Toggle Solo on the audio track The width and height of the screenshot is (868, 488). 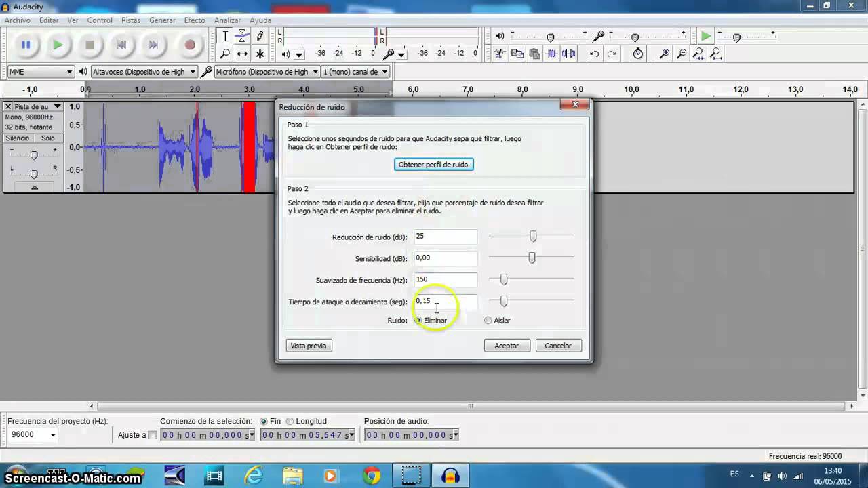tap(47, 138)
